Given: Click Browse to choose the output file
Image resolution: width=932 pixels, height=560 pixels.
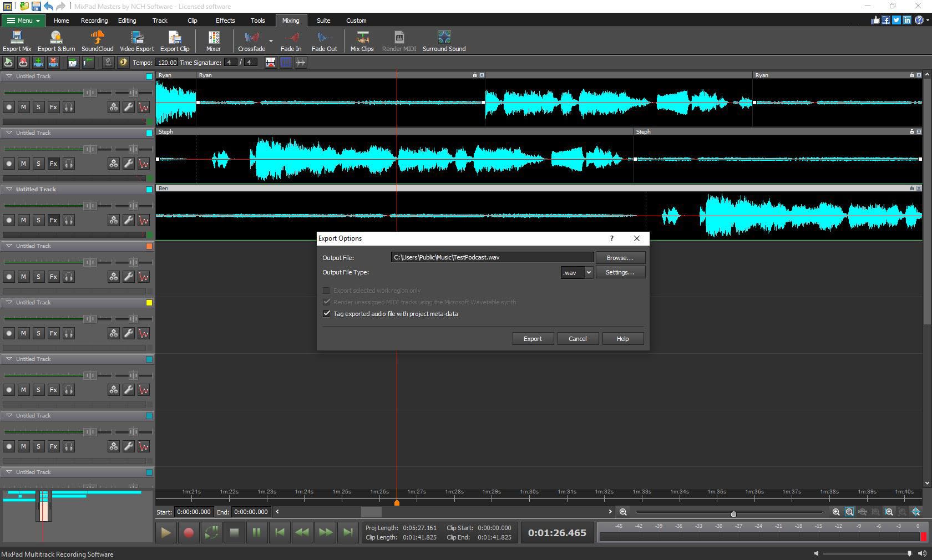Looking at the screenshot, I should (620, 257).
